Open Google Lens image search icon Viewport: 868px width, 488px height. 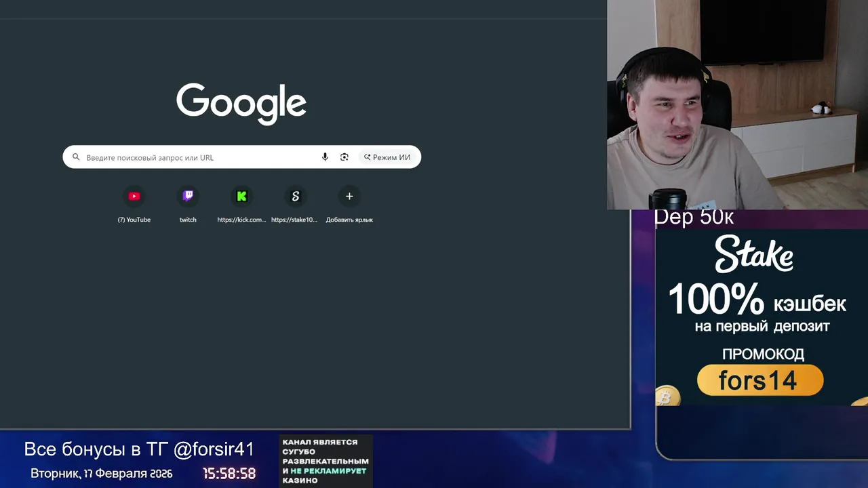(344, 157)
